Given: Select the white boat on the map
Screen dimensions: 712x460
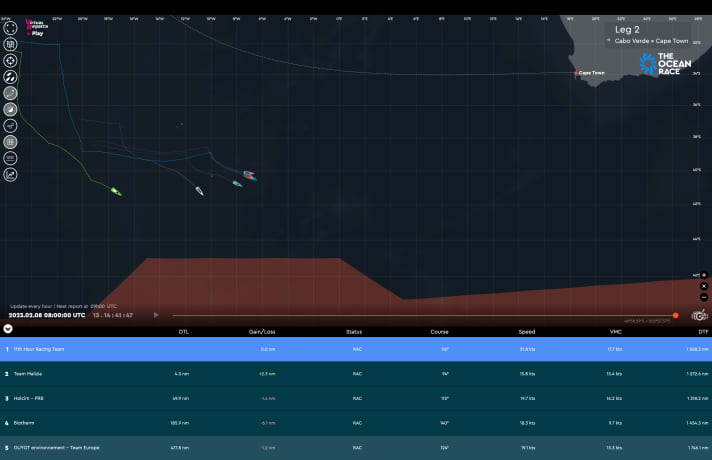Looking at the screenshot, I should click(199, 191).
